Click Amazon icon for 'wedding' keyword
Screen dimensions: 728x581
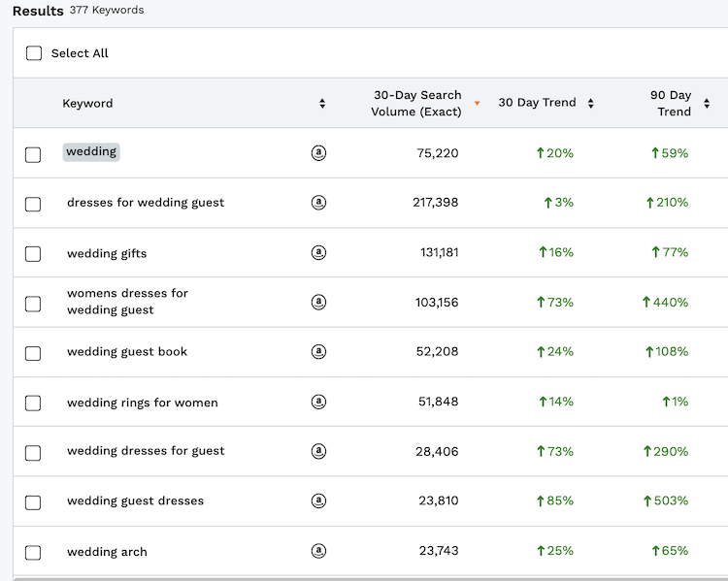pos(318,153)
